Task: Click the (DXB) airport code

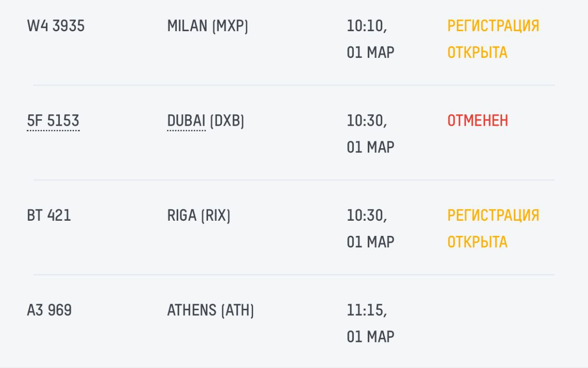Action: pos(227,121)
